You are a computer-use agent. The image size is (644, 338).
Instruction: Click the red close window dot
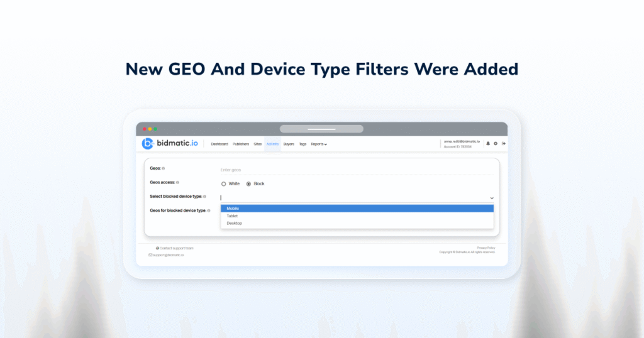point(145,129)
